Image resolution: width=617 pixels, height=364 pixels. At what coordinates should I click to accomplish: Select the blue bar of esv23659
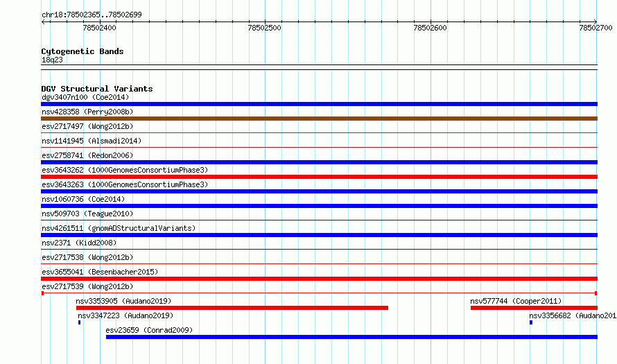[351, 337]
